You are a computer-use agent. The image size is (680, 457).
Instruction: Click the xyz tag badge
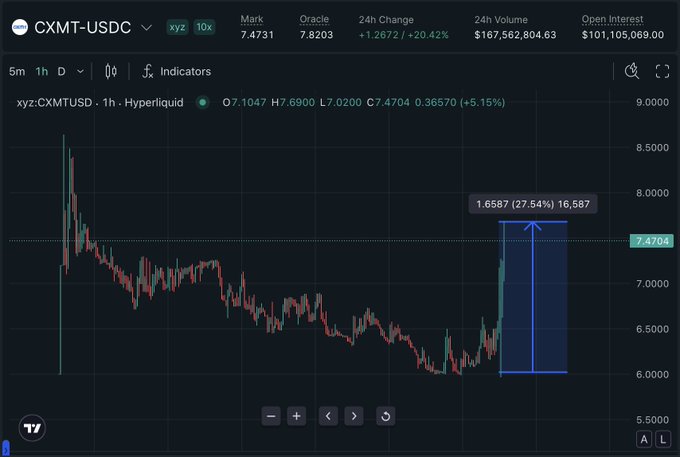177,27
